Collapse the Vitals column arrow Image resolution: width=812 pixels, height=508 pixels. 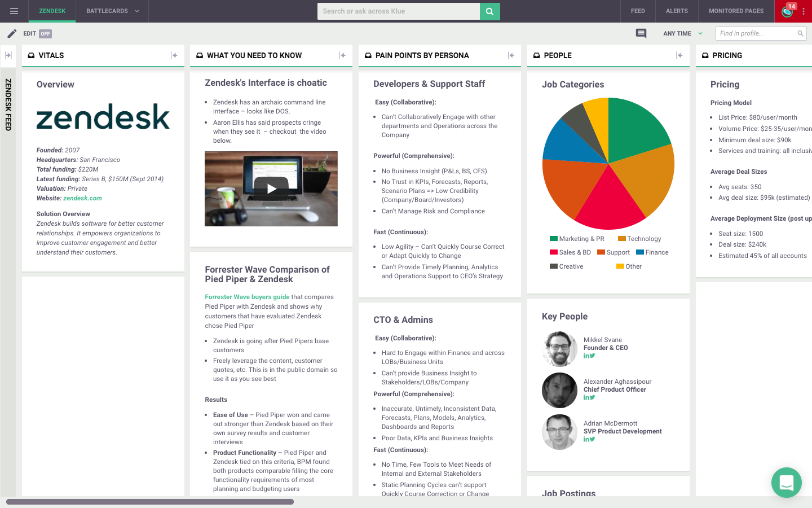click(174, 55)
